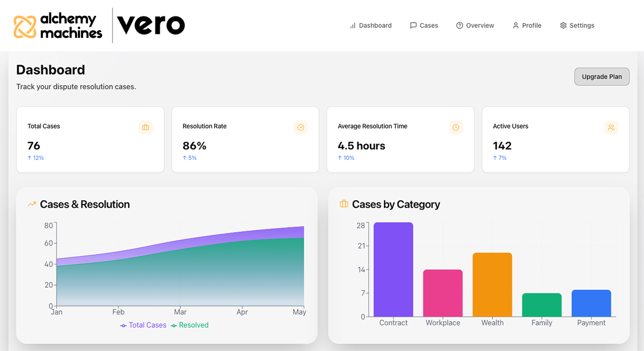Click the Wealth category bar
This screenshot has width=644, height=351.
(x=492, y=285)
